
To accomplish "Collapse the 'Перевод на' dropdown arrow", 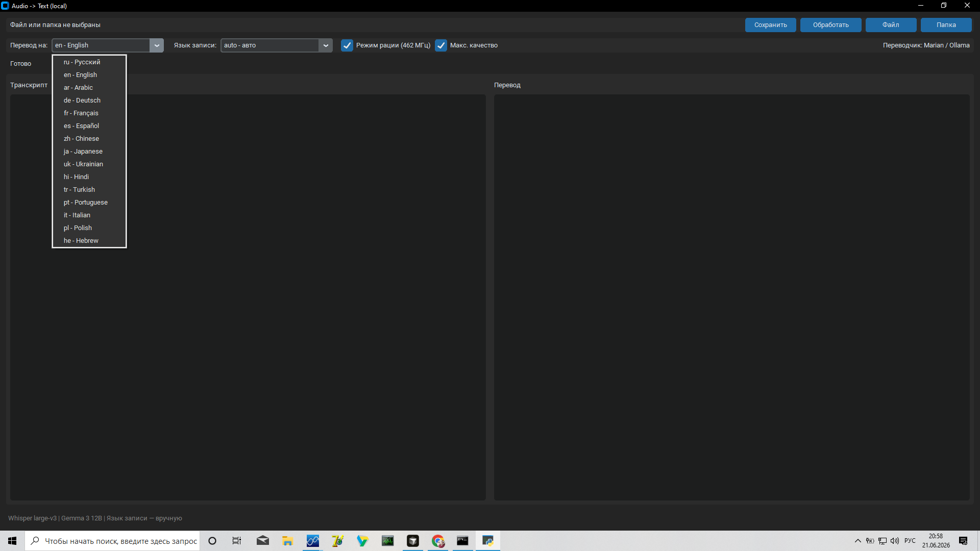I will [x=157, y=45].
